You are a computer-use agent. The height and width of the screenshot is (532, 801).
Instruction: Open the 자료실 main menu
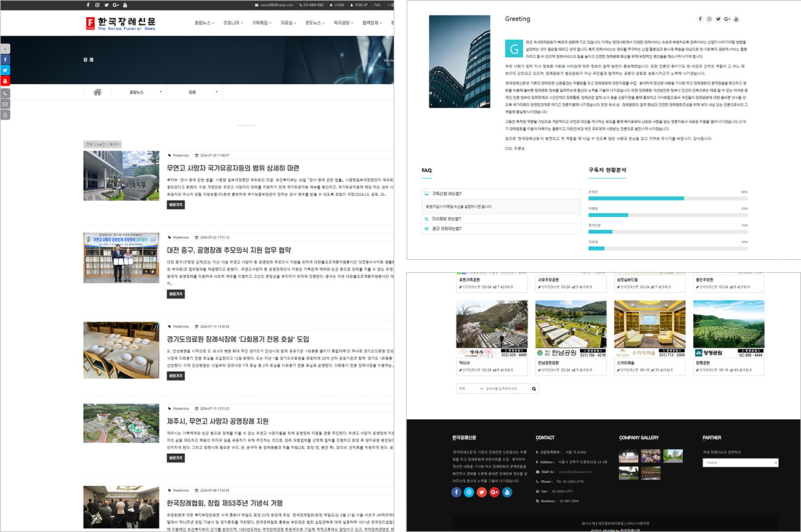[288, 23]
